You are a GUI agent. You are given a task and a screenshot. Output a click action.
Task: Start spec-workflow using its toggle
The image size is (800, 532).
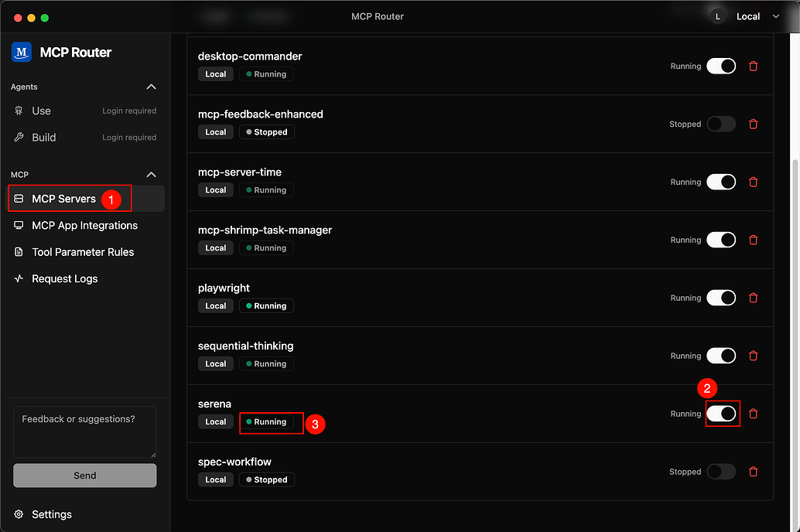click(721, 472)
